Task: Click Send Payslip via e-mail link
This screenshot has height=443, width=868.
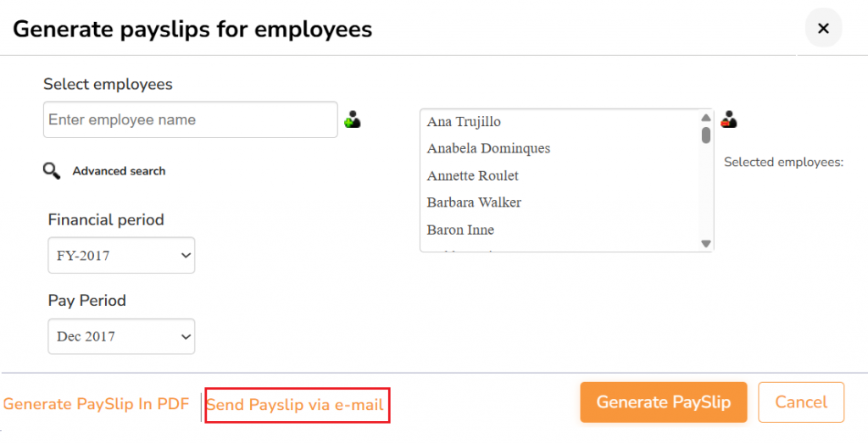Action: (295, 405)
